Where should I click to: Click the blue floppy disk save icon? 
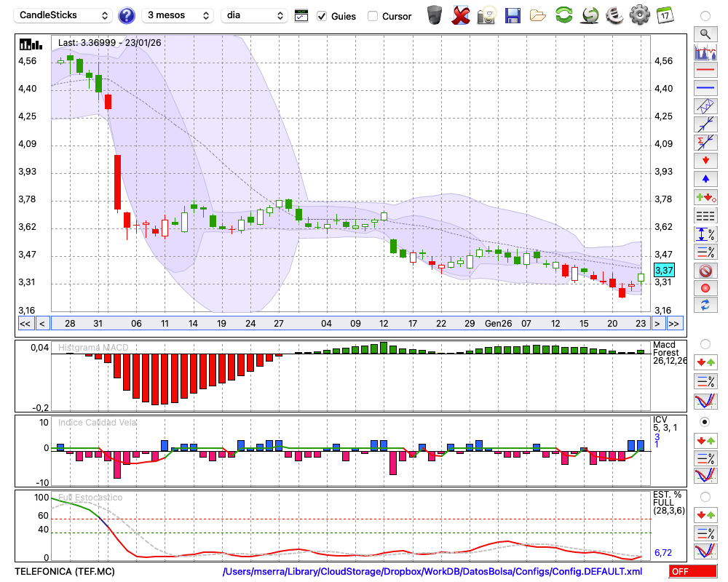(513, 15)
